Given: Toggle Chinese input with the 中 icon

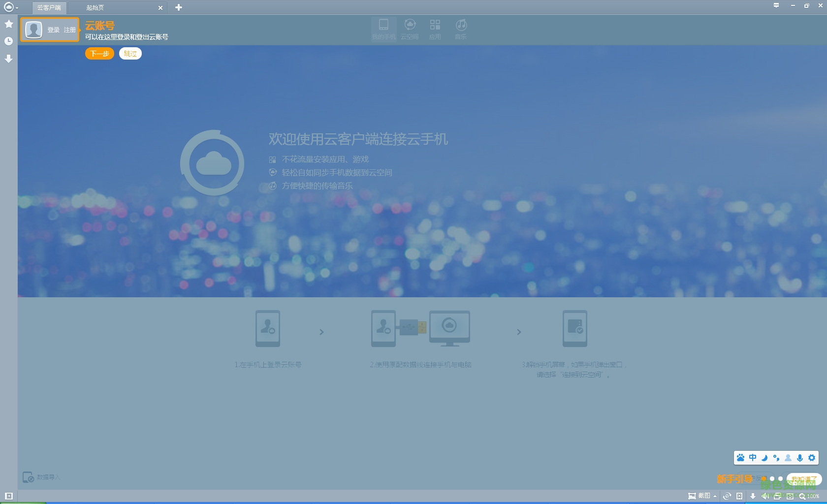Looking at the screenshot, I should [752, 458].
